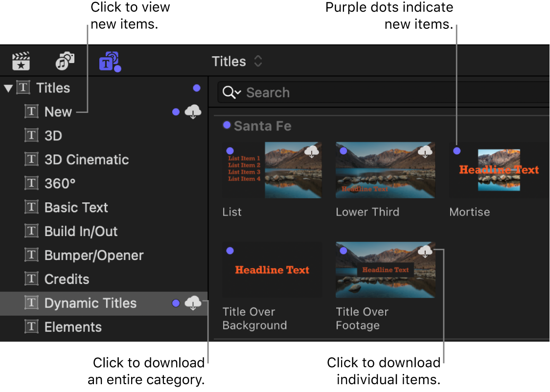Click the clapboard media browser icon
550x392 pixels.
[21, 61]
